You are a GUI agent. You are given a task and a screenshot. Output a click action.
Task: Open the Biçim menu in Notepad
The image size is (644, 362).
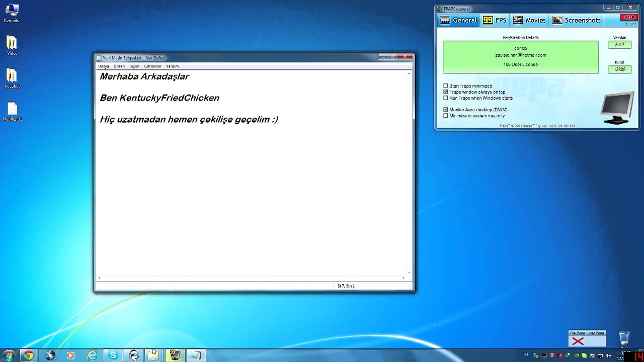click(x=134, y=66)
